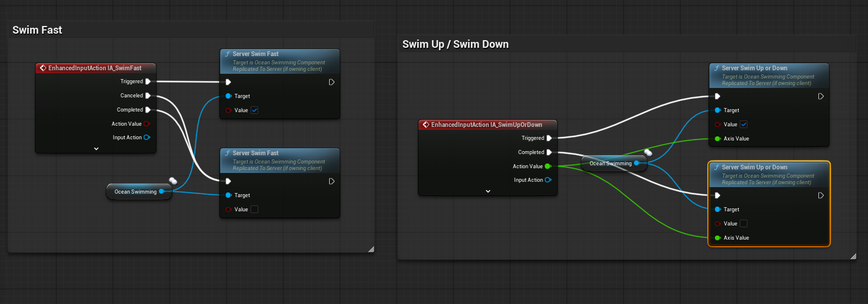
Task: Check the Value box on the Server Swim Fast node with unchecked Value
Action: [255, 210]
